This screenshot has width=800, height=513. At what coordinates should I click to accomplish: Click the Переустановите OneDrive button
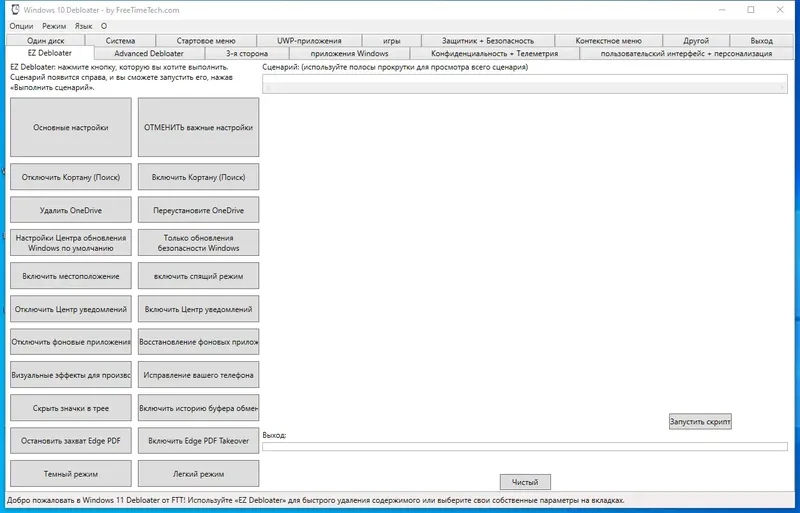tap(198, 210)
